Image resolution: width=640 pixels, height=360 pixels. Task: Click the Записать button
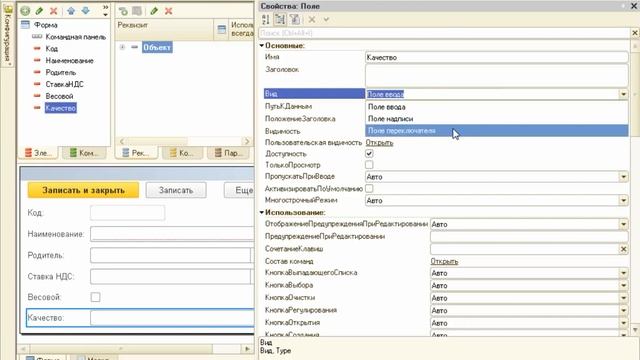176,191
